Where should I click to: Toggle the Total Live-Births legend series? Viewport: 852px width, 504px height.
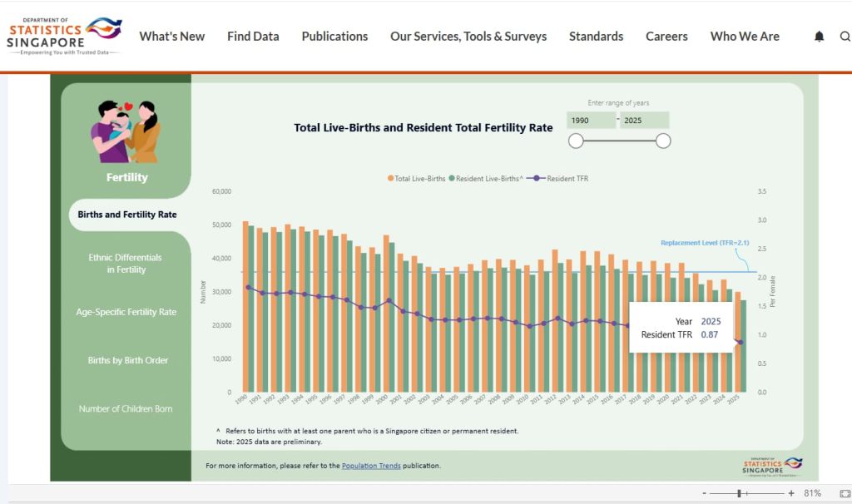click(x=416, y=179)
